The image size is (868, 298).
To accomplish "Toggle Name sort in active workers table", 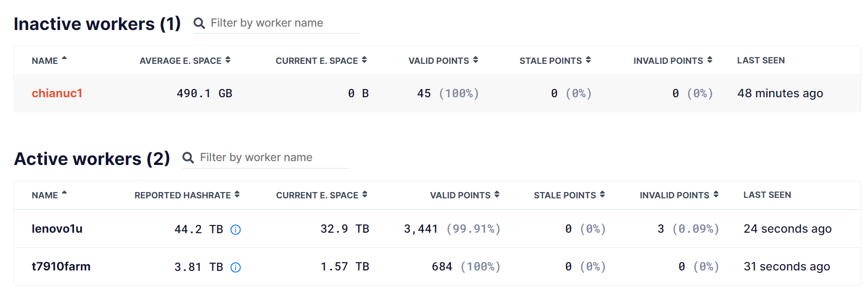I will pyautogui.click(x=49, y=195).
